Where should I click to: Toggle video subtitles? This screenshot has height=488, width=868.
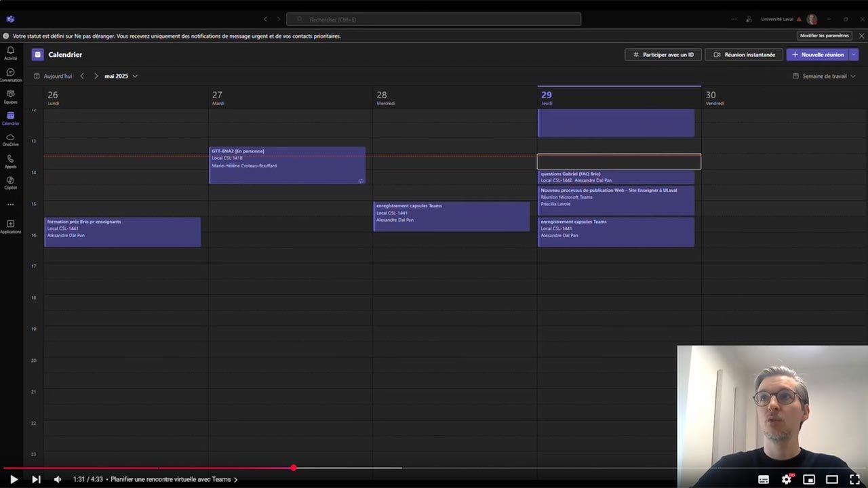coord(764,479)
